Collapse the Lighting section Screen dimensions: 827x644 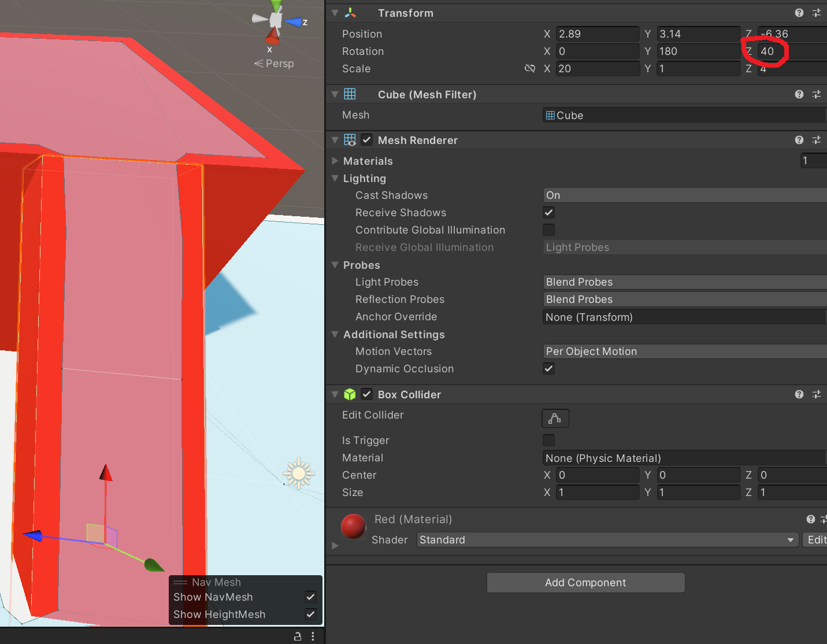point(335,178)
